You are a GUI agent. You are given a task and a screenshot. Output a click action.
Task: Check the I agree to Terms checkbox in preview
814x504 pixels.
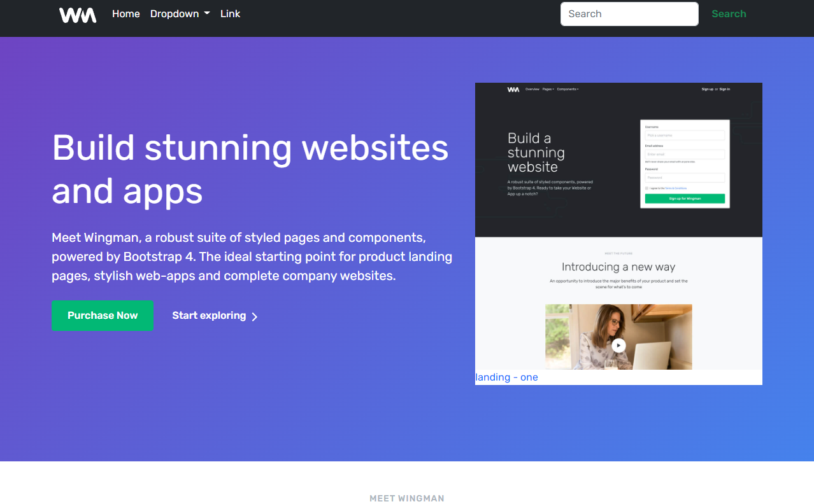[x=647, y=188]
